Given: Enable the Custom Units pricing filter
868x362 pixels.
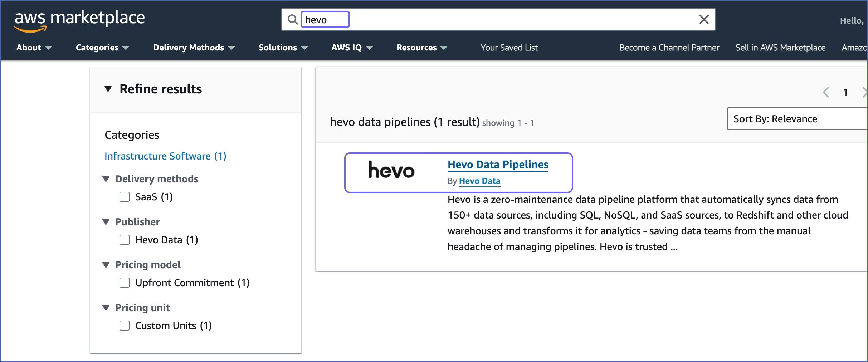Looking at the screenshot, I should [124, 326].
